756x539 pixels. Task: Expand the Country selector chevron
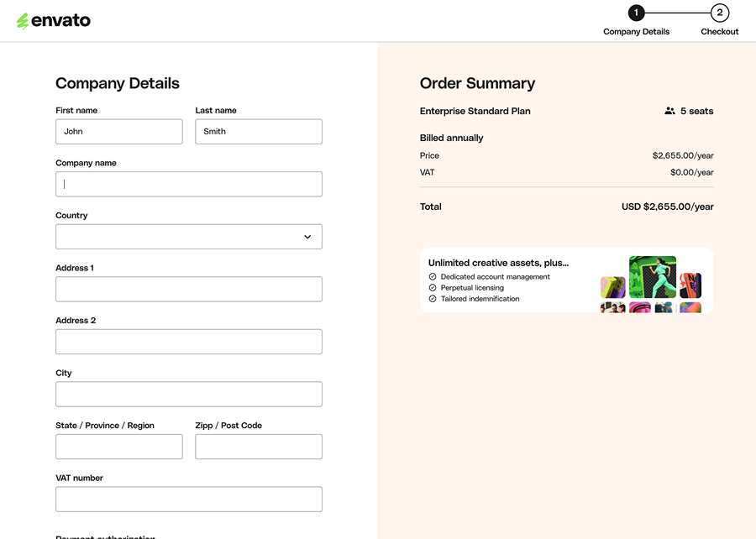coord(308,236)
